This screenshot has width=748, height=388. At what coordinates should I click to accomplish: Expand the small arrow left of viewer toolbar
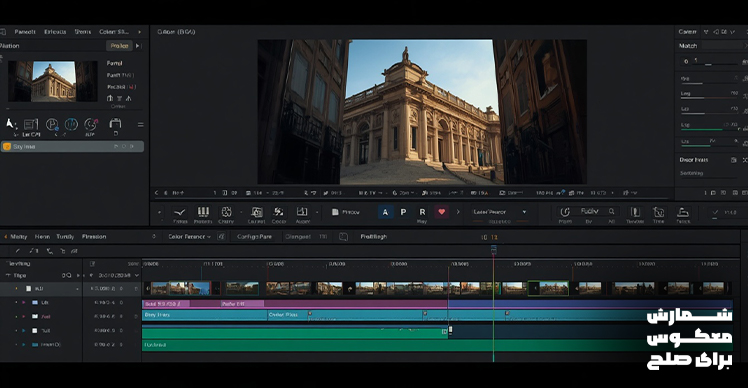[159, 212]
